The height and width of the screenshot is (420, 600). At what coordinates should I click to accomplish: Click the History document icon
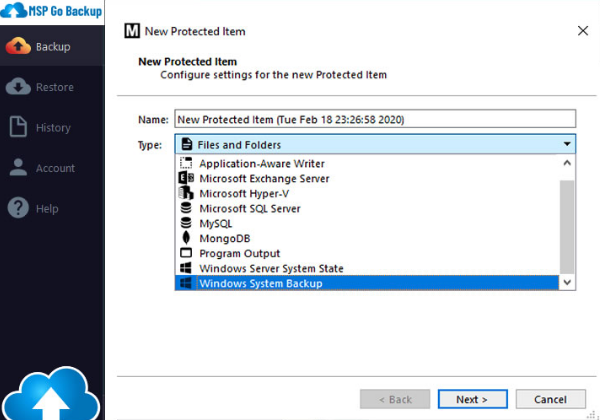[18, 126]
